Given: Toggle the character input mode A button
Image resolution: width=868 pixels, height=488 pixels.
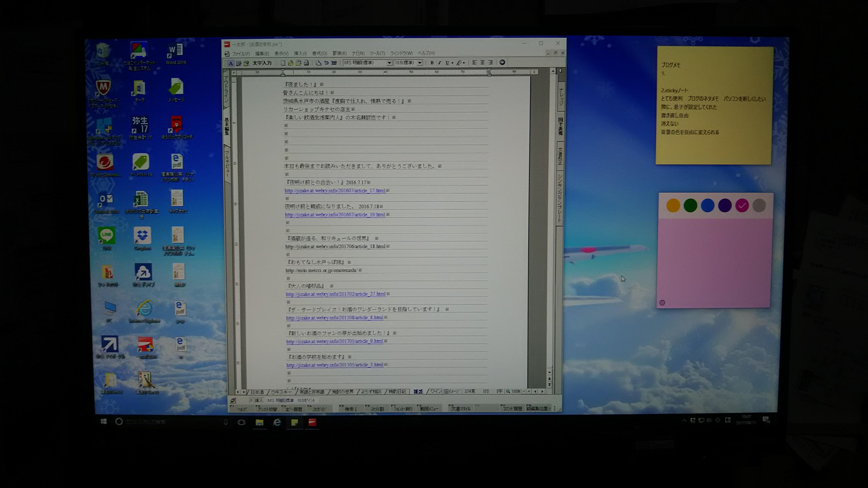Looking at the screenshot, I should (x=231, y=63).
